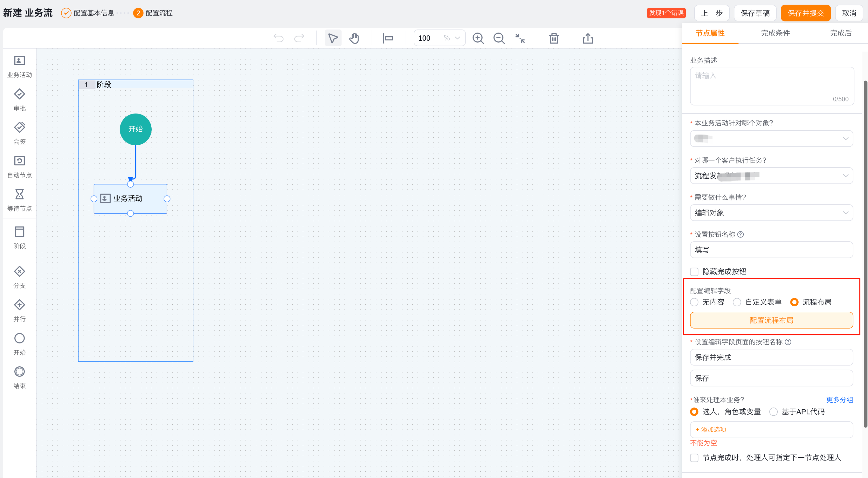Image resolution: width=868 pixels, height=478 pixels.
Task: Select the hand pan tool
Action: (x=354, y=38)
